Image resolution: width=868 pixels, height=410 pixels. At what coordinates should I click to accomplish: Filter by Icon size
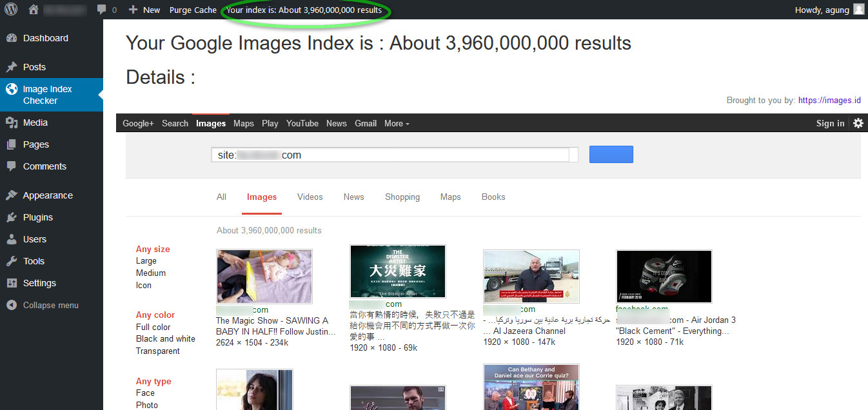click(144, 285)
